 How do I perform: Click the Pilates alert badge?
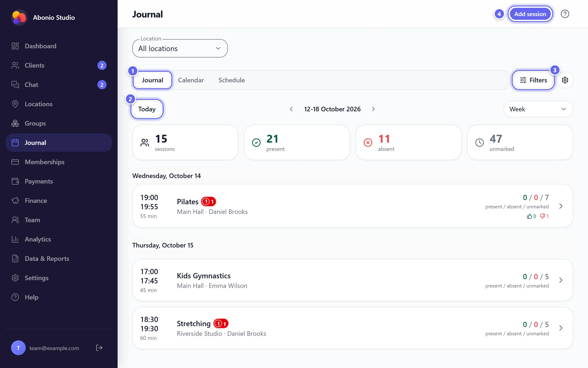pos(209,202)
